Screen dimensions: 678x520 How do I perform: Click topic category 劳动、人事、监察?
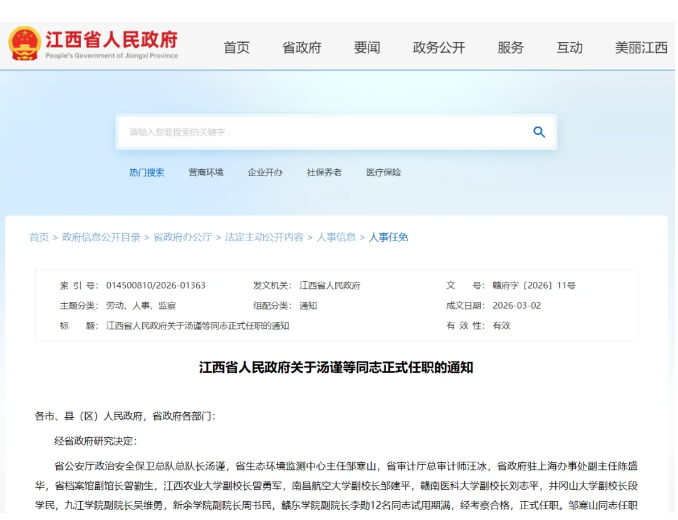[141, 306]
